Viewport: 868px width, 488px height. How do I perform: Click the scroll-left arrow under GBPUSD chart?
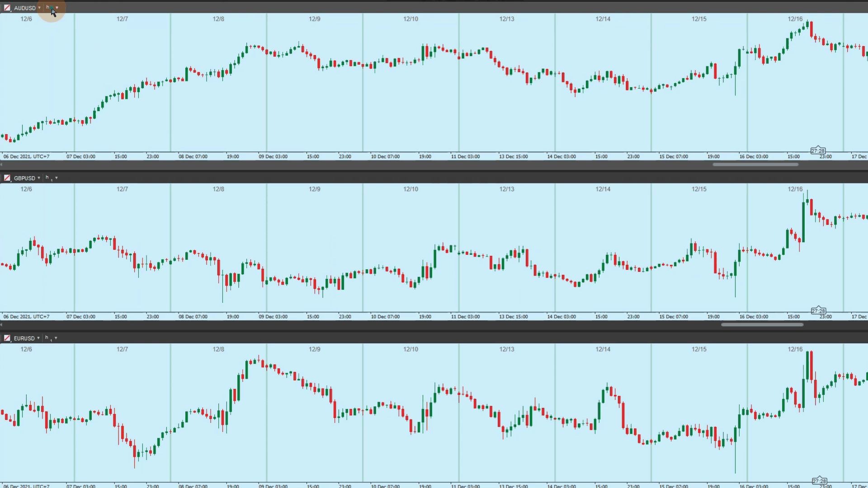(1, 324)
